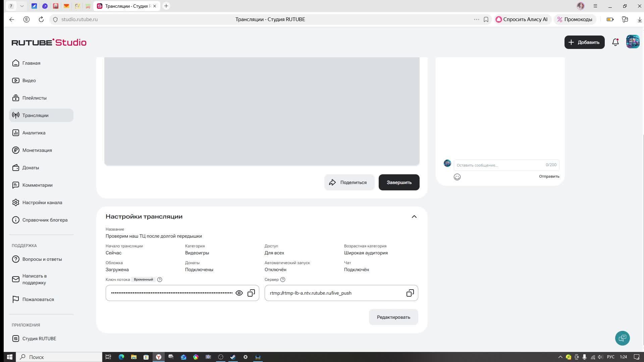Open Монетизация in the sidebar
Screen dimensions: 644x362
point(37,150)
